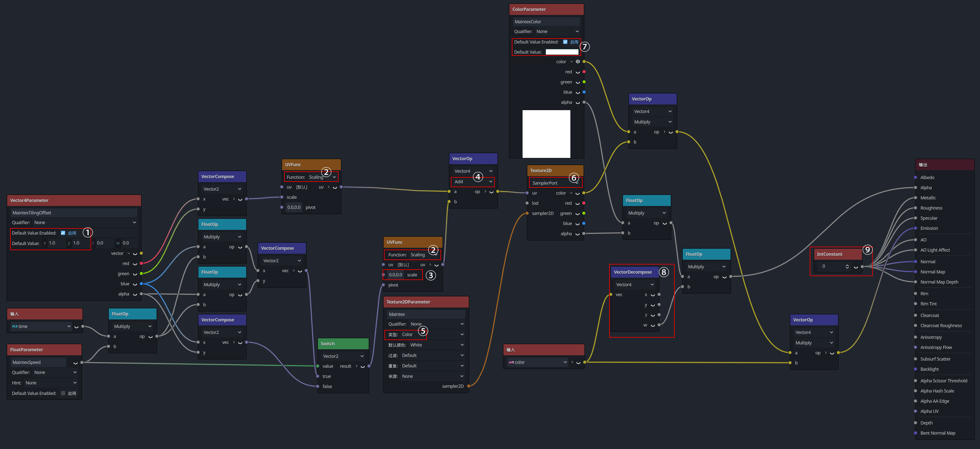Click the open-eye preview icon on ColorParameter color
The width and height of the screenshot is (980, 449).
(578, 61)
